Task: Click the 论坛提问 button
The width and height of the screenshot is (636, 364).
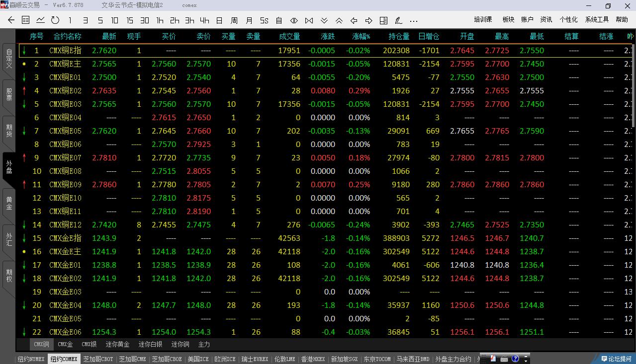Action: [616, 359]
